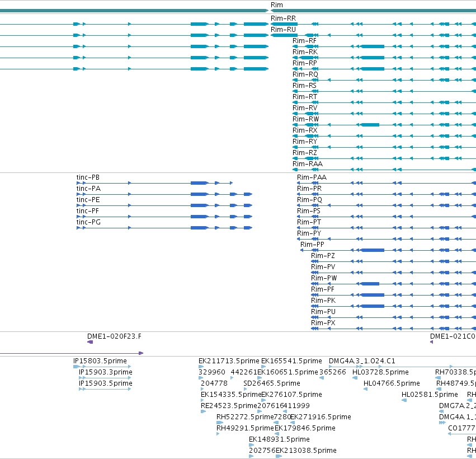The height and width of the screenshot is (459, 476).
Task: Click the EK276107.5prime EST label
Action: point(292,395)
